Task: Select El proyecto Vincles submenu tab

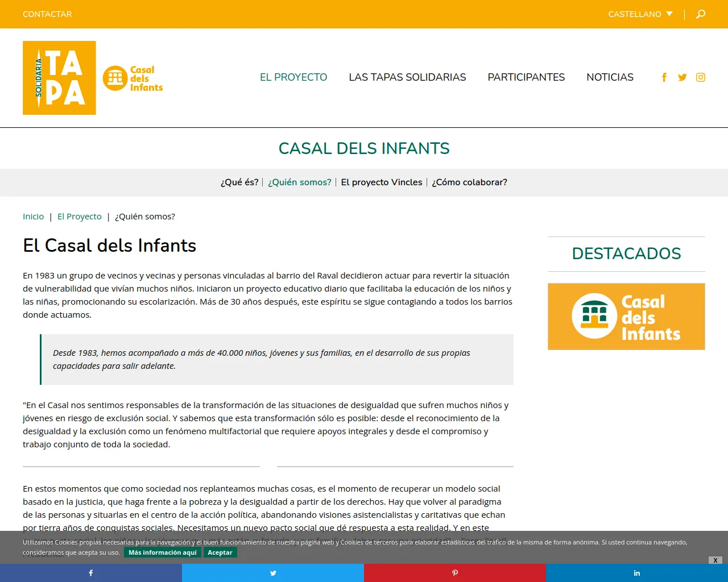Action: (x=382, y=182)
